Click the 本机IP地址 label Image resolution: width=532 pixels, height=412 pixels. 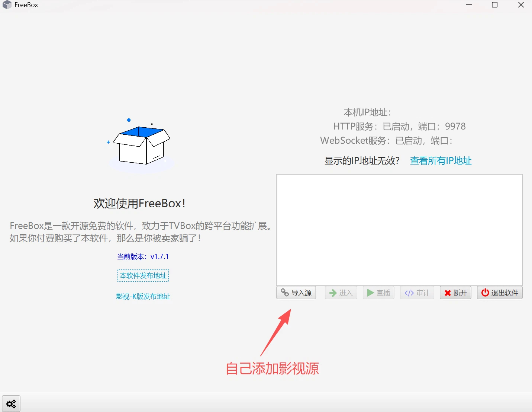[367, 112]
